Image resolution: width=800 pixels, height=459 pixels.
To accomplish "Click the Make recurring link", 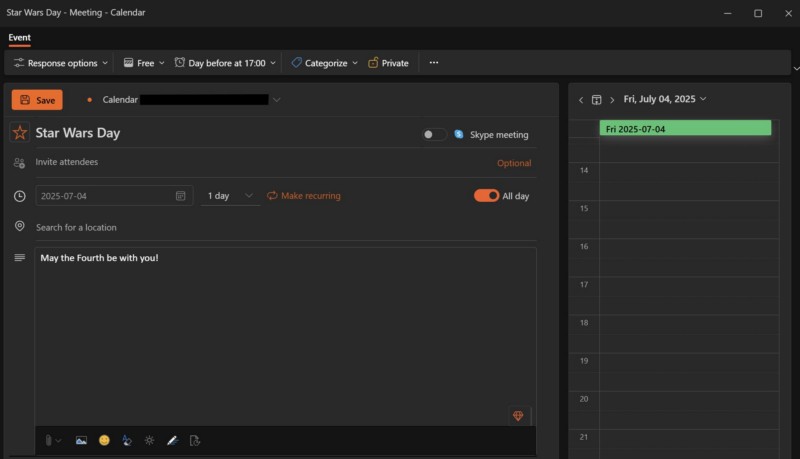I will click(x=304, y=196).
